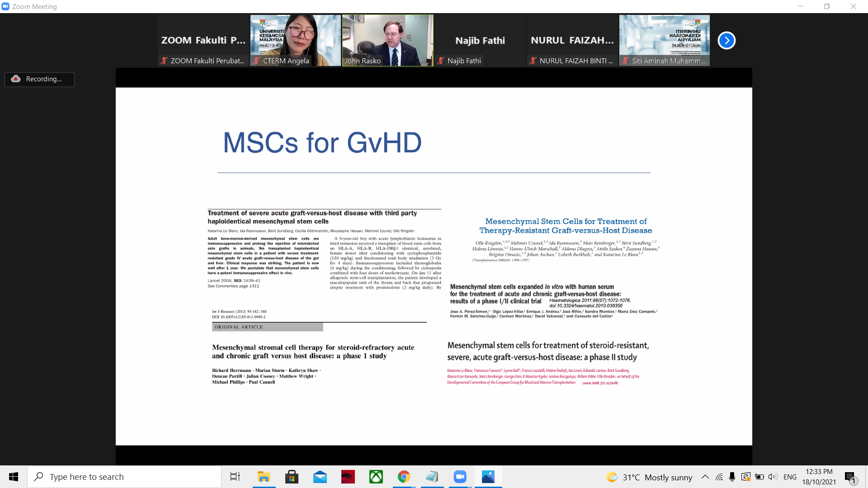Open Photos app in the taskbar
The width and height of the screenshot is (868, 488).
tap(488, 477)
